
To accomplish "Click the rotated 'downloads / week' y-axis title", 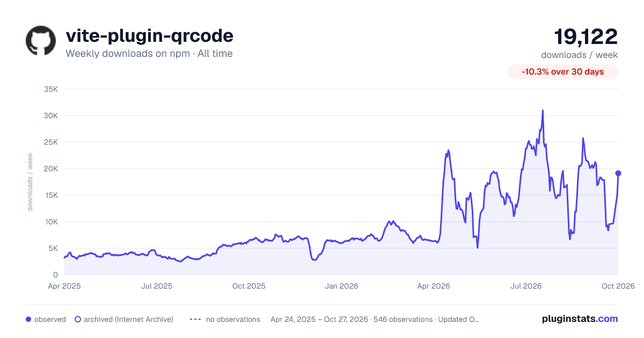I will tap(31, 182).
